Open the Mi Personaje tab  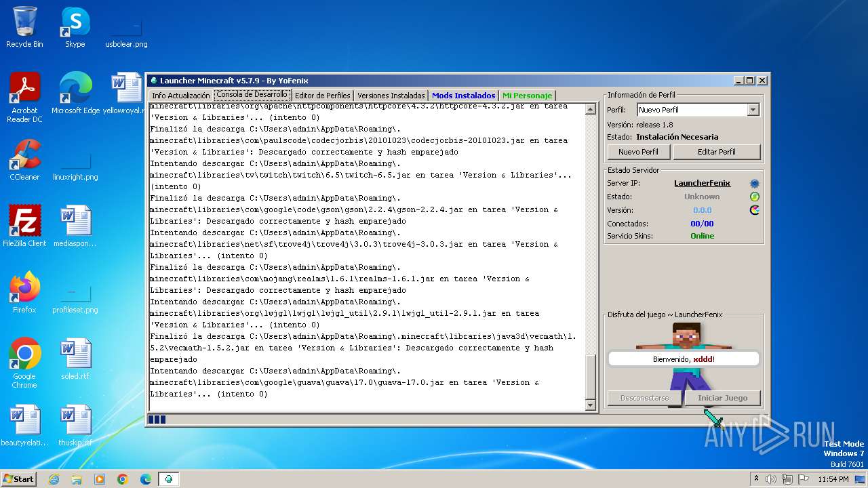point(528,96)
